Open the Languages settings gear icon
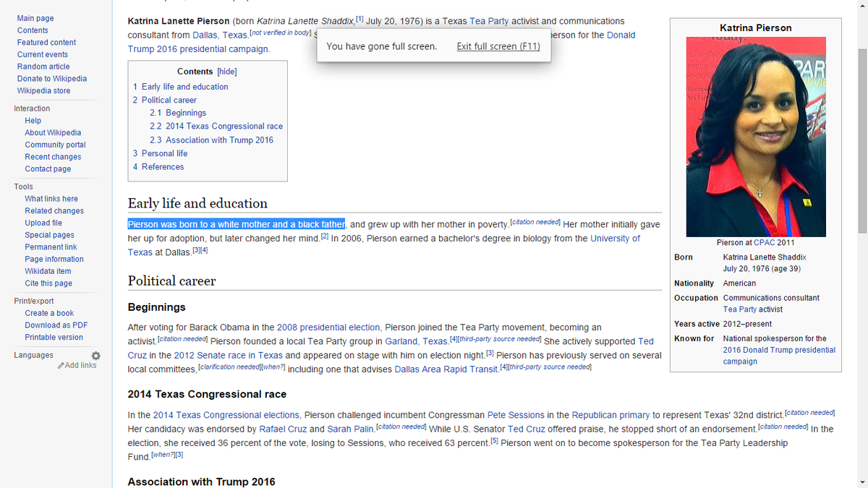Viewport: 868px width, 488px height. 95,356
